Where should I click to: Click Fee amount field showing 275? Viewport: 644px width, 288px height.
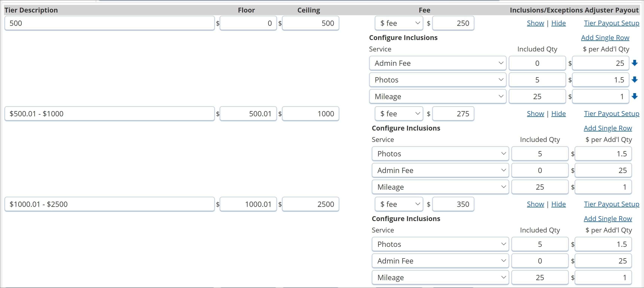coord(453,114)
